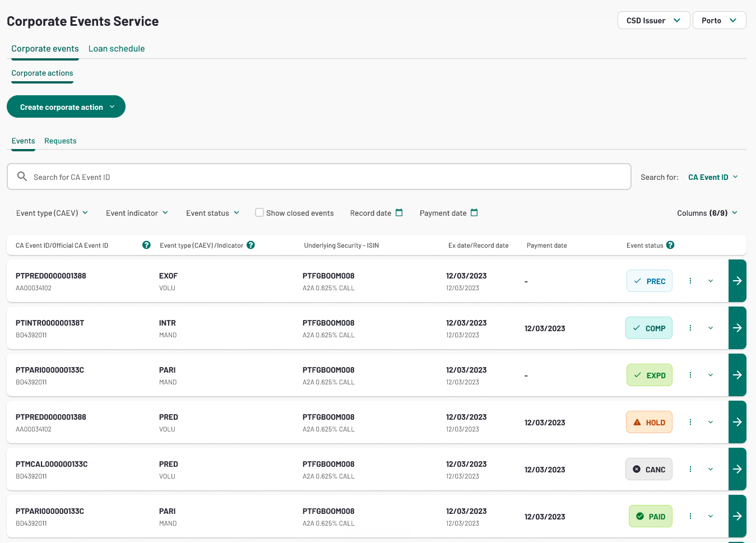Open help icon next to Event type (CAEV)/Indicator header
Image resolution: width=756 pixels, height=543 pixels.
(251, 245)
